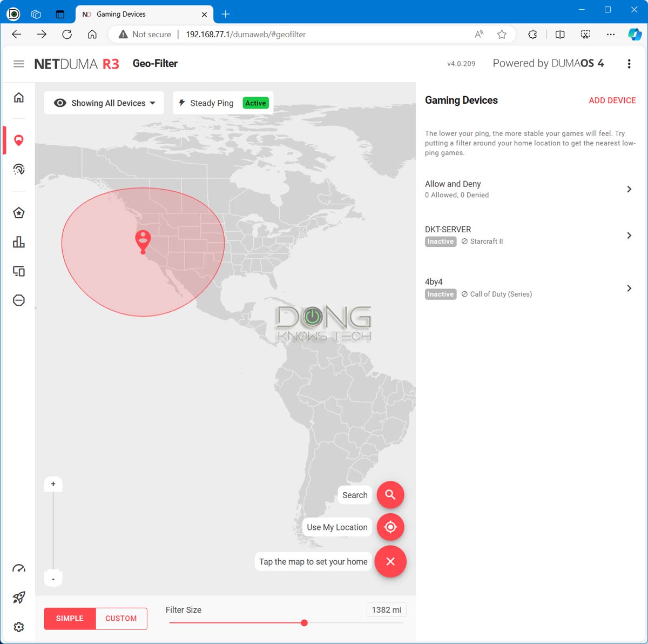
Task: Select CUSTOM filter mode
Action: tap(121, 619)
